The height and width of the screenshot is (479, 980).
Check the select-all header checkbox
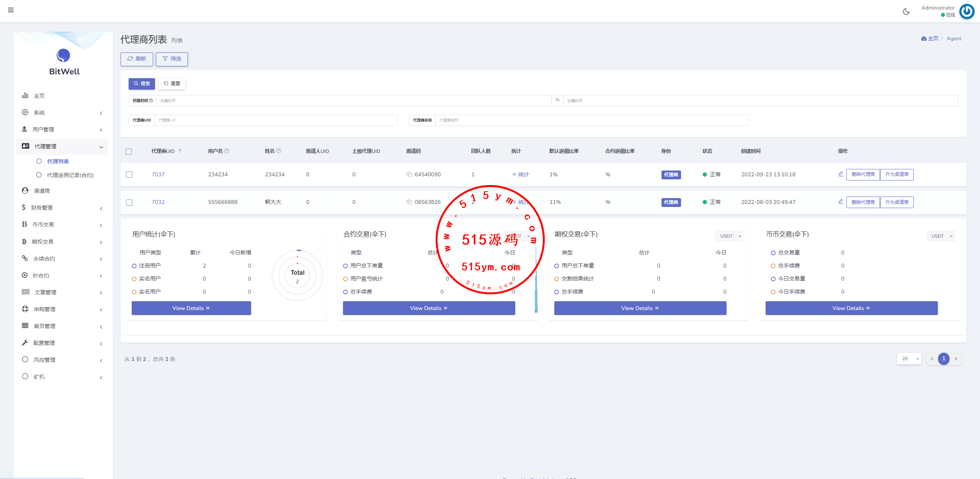tap(129, 151)
